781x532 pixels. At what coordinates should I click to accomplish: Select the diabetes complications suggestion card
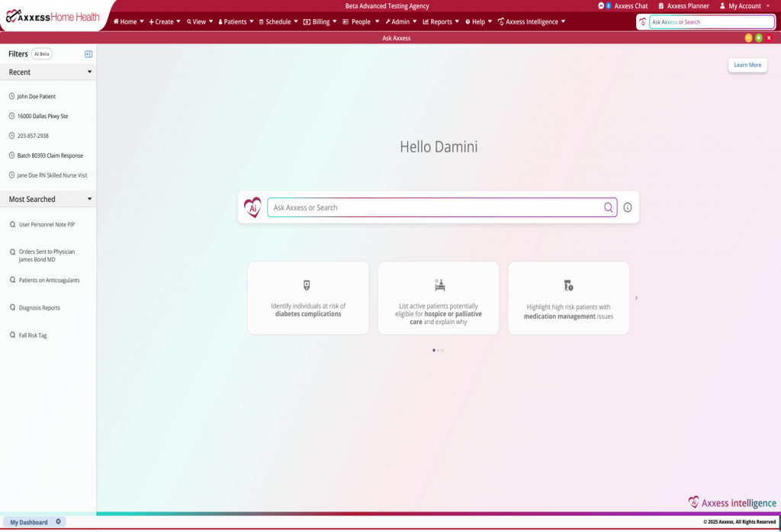(x=308, y=298)
